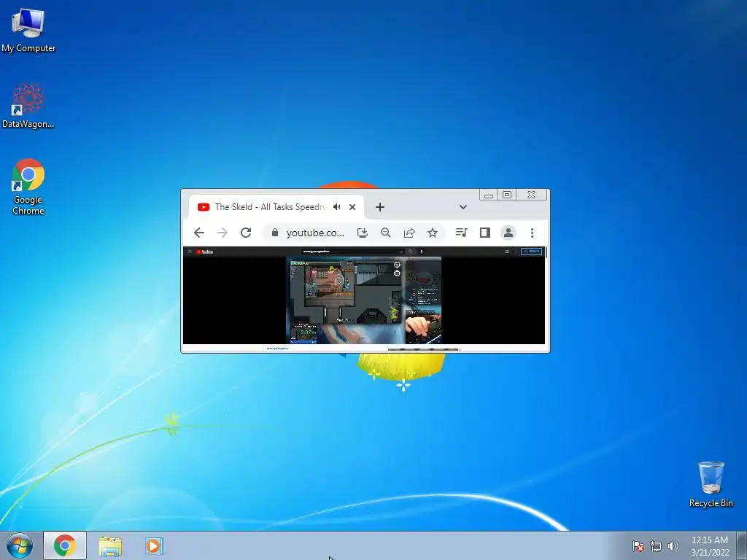747x560 pixels.
Task: Restore or maximize the Chrome window
Action: pyautogui.click(x=507, y=195)
